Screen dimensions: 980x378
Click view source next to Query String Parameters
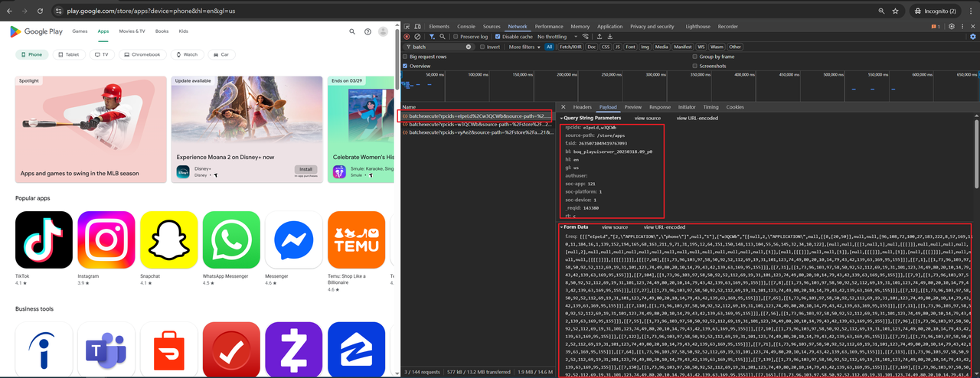[648, 118]
